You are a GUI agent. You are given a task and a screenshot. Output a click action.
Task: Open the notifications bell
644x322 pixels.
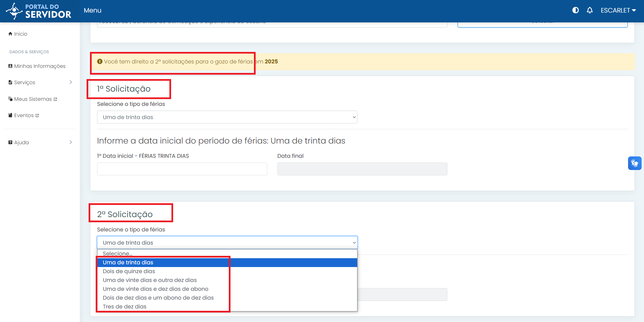590,10
